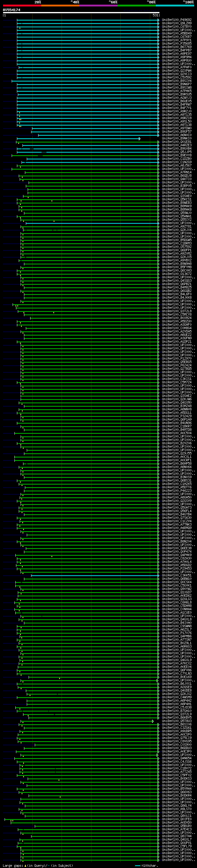Click the white query sequence bar
Image resolution: width=197 pixels, height=868 pixels.
click(81, 13)
